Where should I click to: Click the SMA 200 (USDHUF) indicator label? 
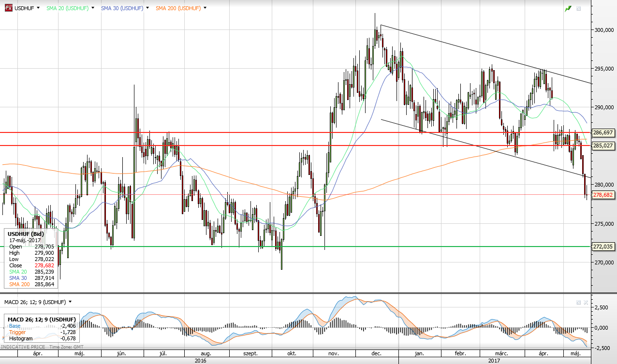click(178, 8)
